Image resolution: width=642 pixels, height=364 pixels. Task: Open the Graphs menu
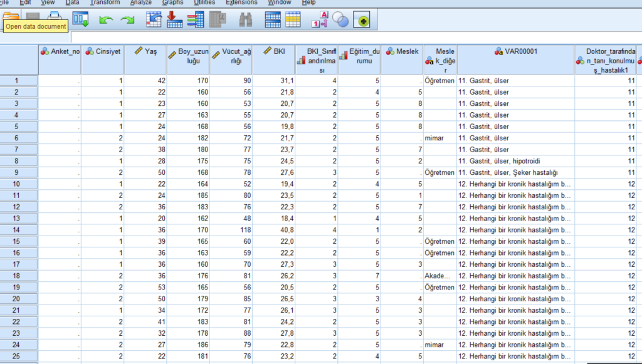point(172,3)
